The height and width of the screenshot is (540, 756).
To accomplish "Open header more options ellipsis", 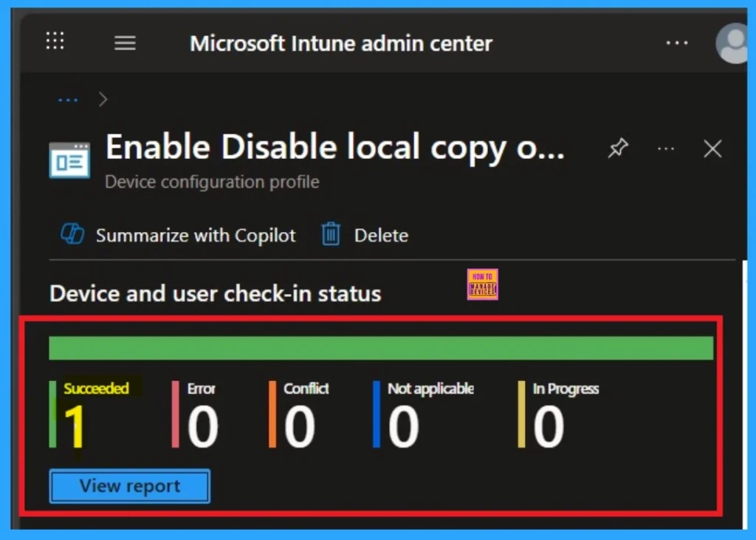I will 677,43.
